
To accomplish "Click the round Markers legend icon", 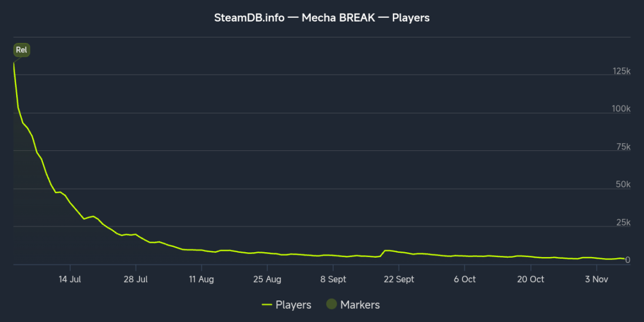I will click(x=332, y=305).
